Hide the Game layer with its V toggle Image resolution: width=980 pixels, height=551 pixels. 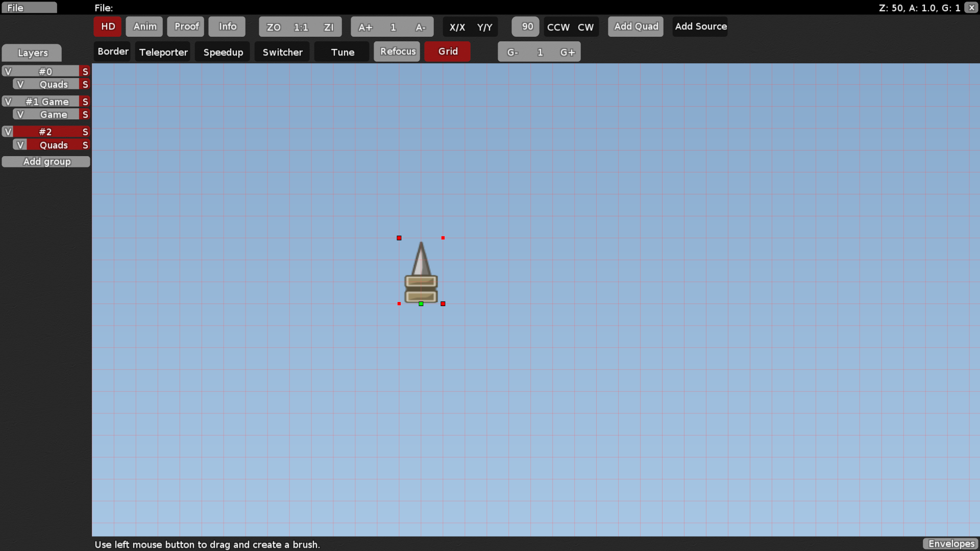(x=21, y=114)
